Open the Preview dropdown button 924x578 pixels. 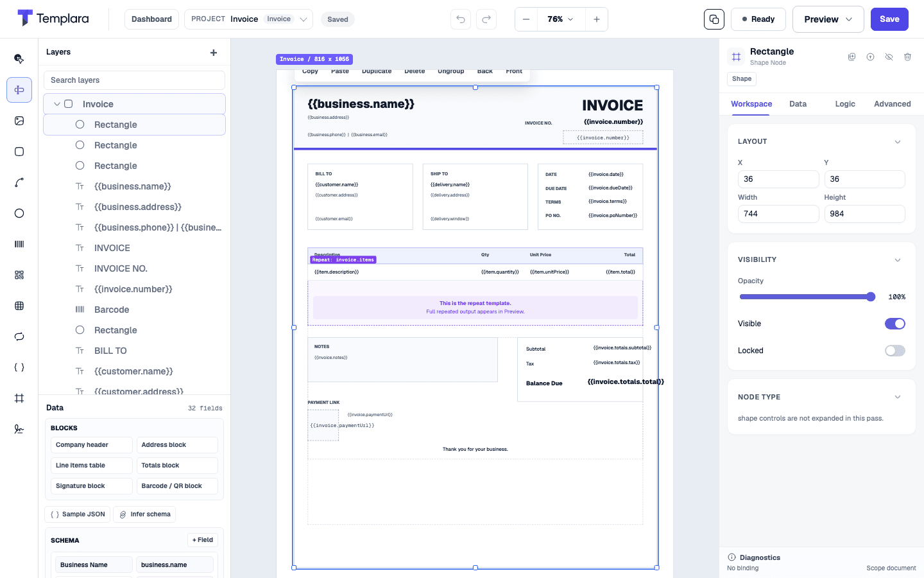pyautogui.click(x=828, y=19)
